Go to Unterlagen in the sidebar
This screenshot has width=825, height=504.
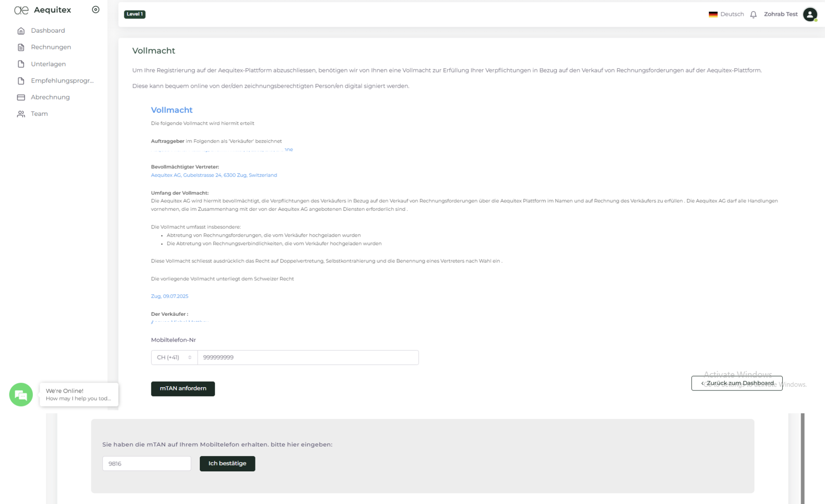[48, 64]
